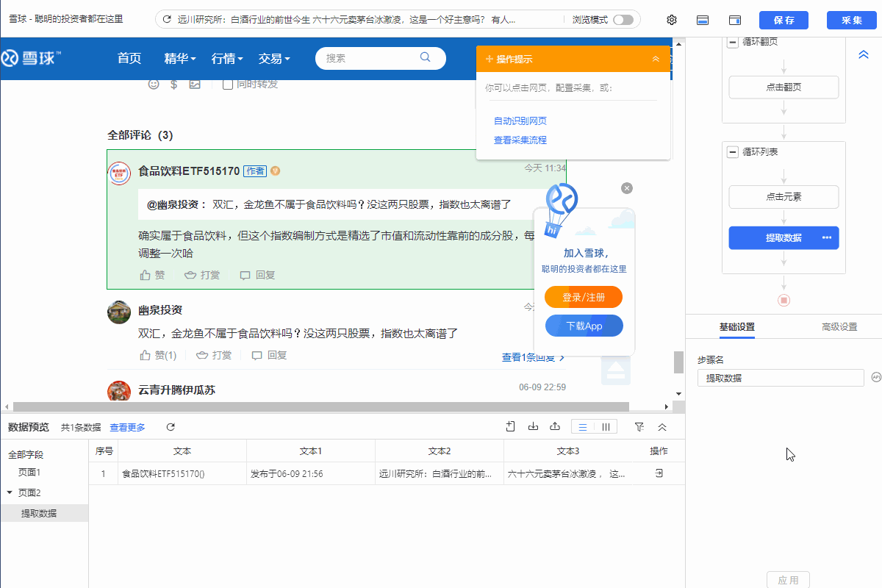Click the row action icon in 操作 column
Image resolution: width=882 pixels, height=588 pixels.
pyautogui.click(x=659, y=473)
